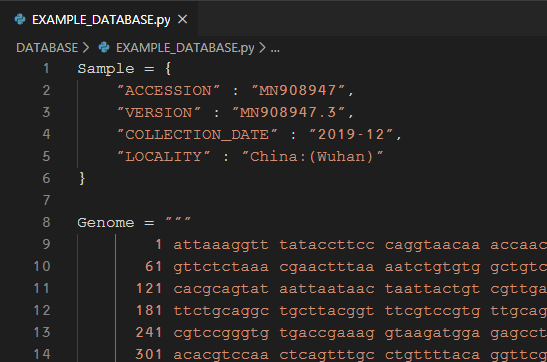Click the "2019-12" value string
The image size is (547, 362).
click(x=351, y=135)
